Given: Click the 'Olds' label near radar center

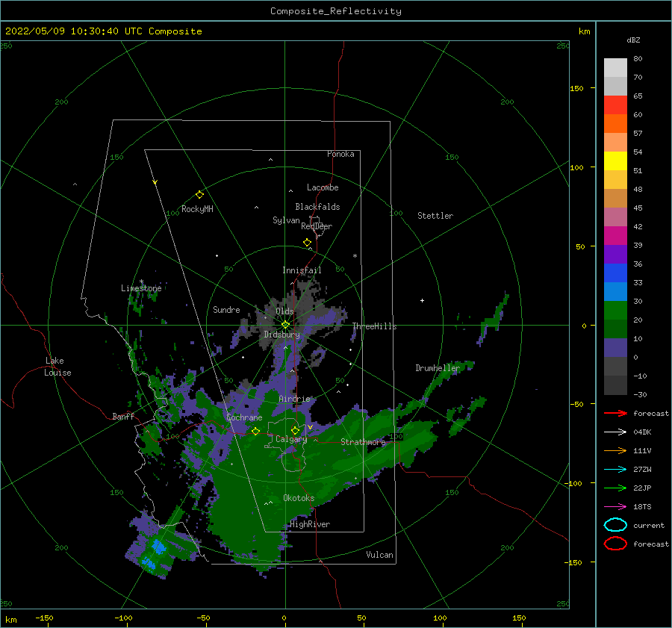Looking at the screenshot, I should (x=284, y=311).
